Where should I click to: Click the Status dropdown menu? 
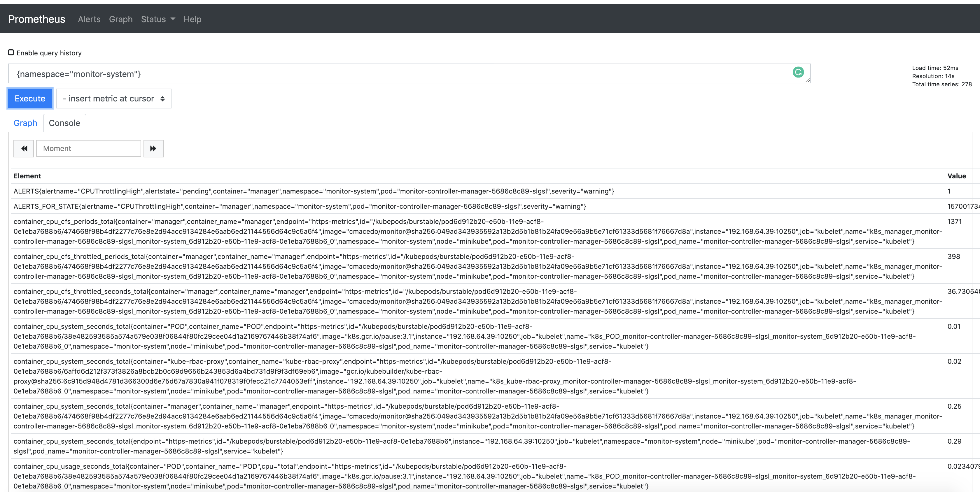[x=156, y=19]
